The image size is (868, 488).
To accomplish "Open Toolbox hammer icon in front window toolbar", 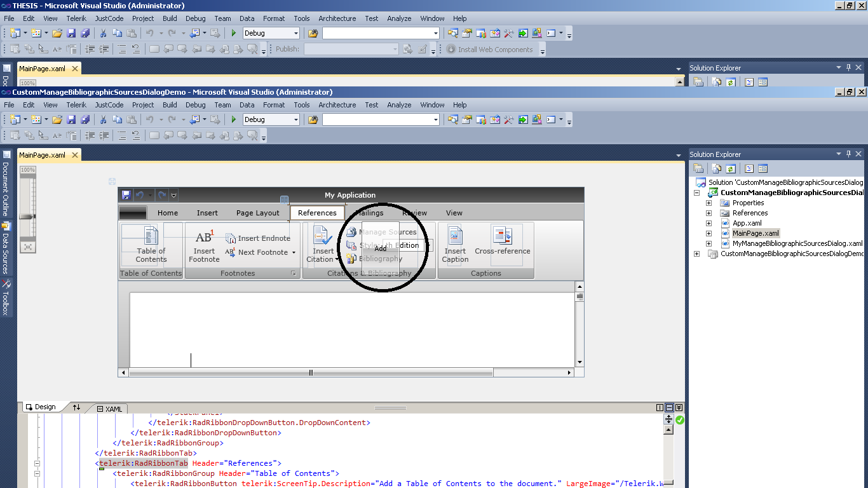I will tap(508, 119).
